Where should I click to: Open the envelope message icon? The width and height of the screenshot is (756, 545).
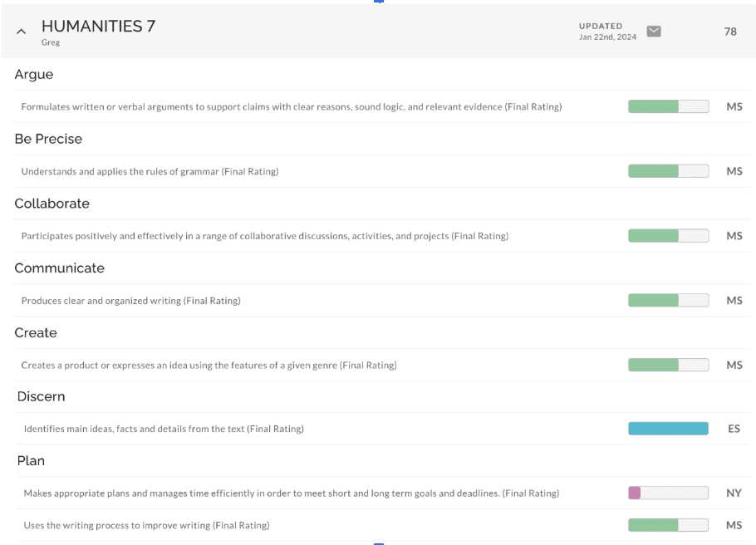tap(654, 31)
